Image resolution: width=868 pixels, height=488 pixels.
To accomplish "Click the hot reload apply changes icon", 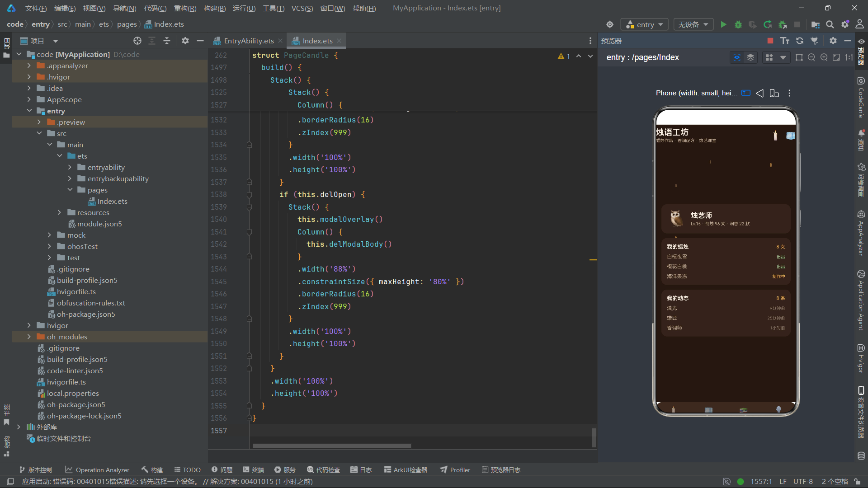I will 768,24.
